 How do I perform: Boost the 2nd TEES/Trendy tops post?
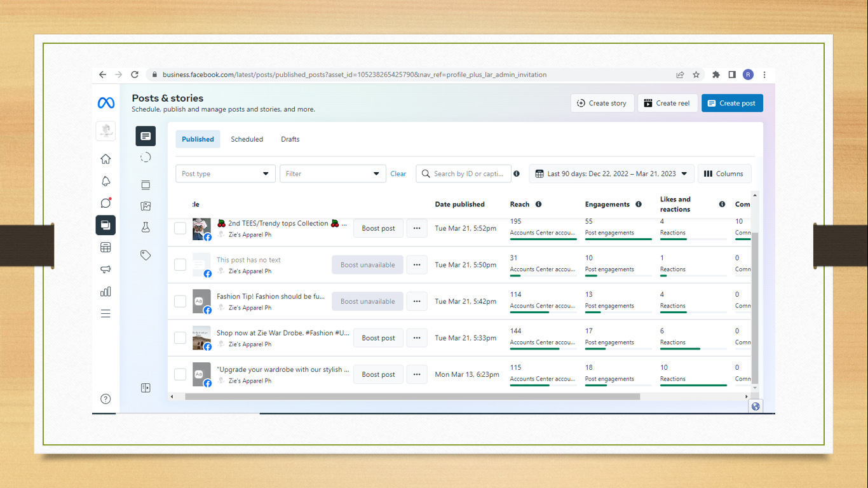point(378,228)
